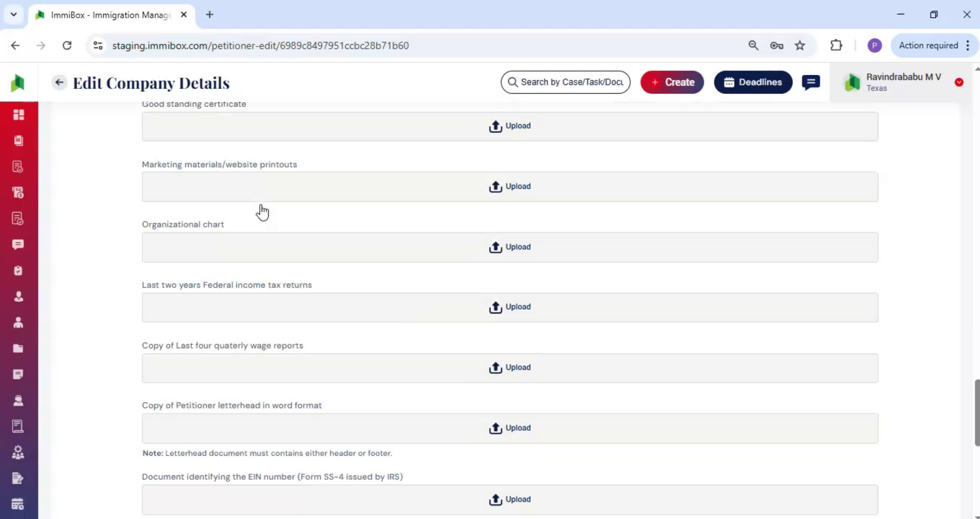Open the chat bubble icon in sidebar
This screenshot has width=980, height=519.
pos(18,244)
